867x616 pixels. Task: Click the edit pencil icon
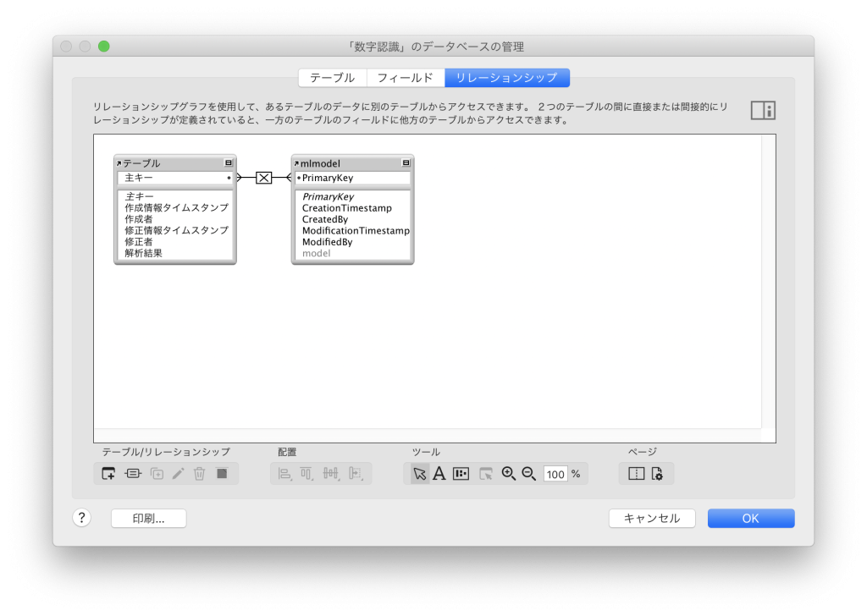(x=178, y=474)
